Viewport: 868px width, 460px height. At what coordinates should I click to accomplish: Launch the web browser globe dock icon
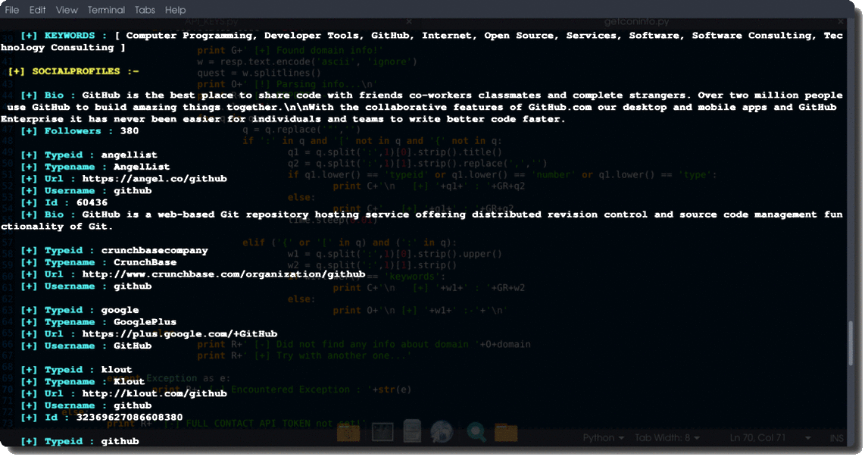[442, 432]
